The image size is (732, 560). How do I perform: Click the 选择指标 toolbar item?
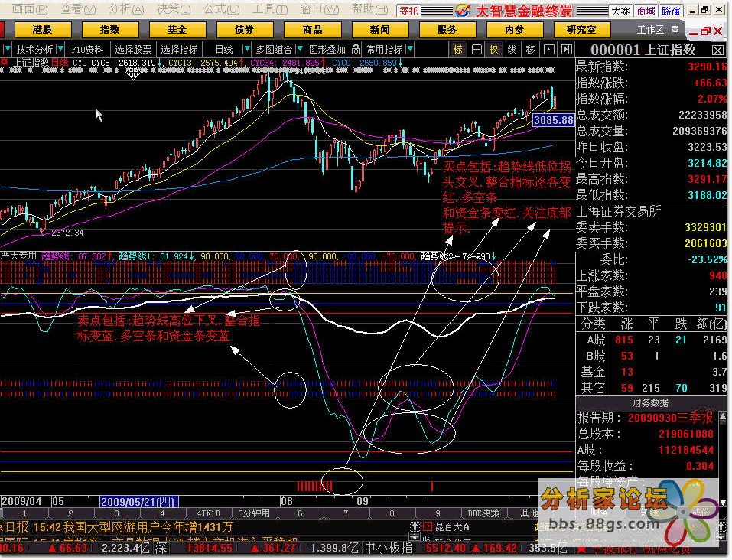coord(179,49)
